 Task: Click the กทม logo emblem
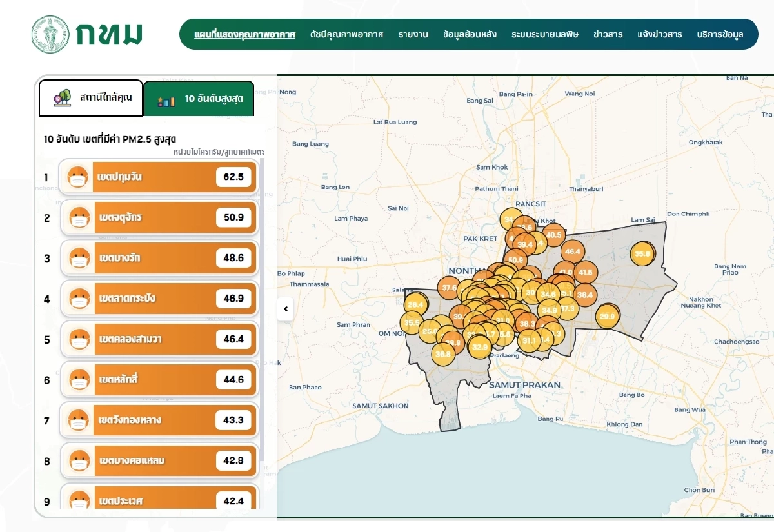click(51, 35)
